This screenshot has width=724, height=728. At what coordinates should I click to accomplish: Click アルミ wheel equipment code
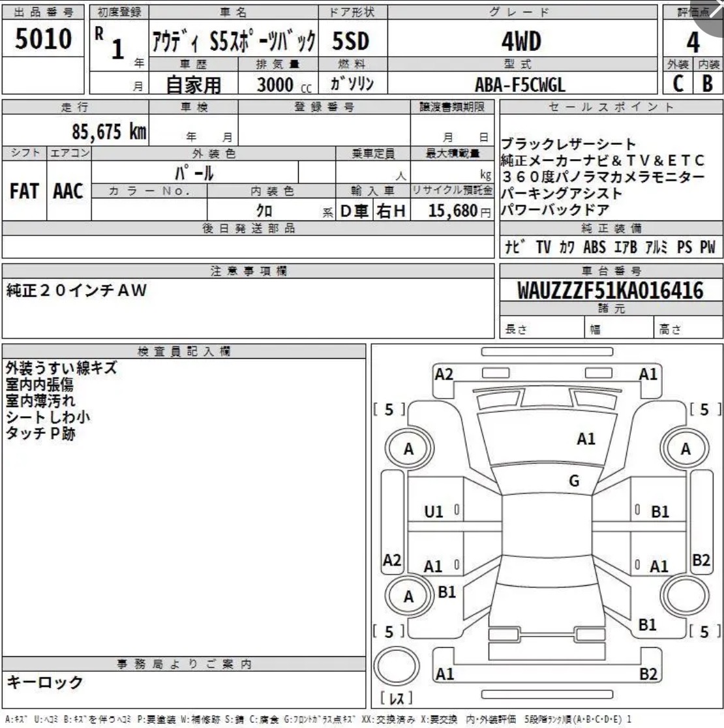[656, 247]
